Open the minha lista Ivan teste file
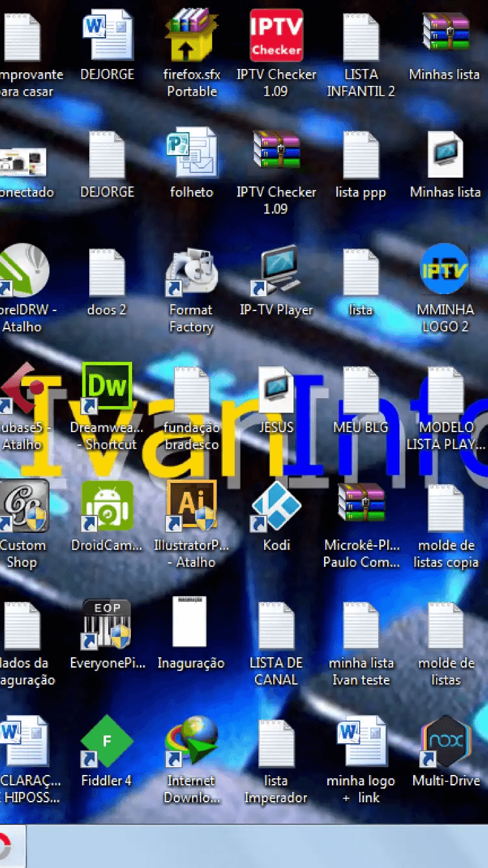Screen dimensions: 488x868 point(361,626)
